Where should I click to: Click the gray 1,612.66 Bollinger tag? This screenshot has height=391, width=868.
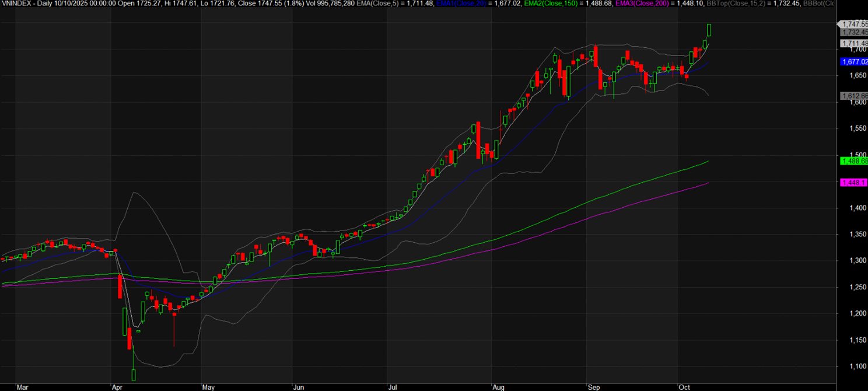tap(854, 96)
